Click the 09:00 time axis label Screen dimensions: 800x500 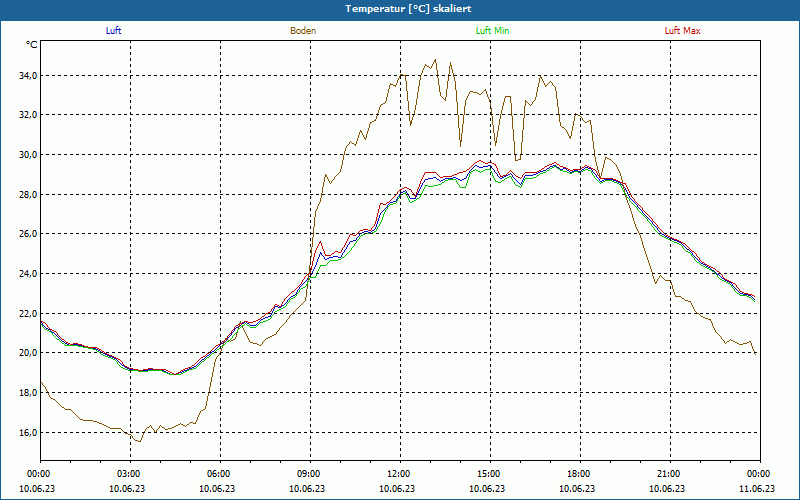coord(311,474)
